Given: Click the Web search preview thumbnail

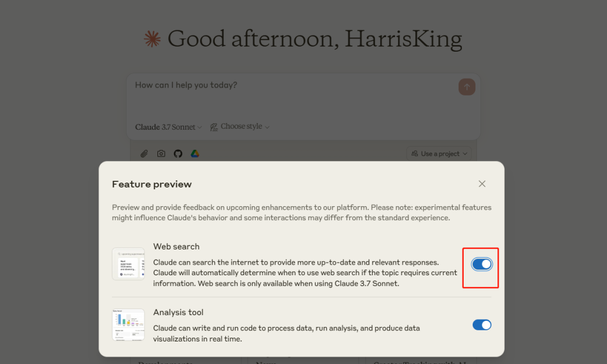Looking at the screenshot, I should (128, 264).
